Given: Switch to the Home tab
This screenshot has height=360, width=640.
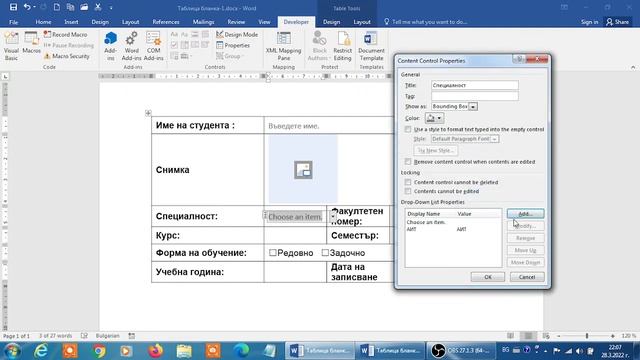Looking at the screenshot, I should (43, 22).
